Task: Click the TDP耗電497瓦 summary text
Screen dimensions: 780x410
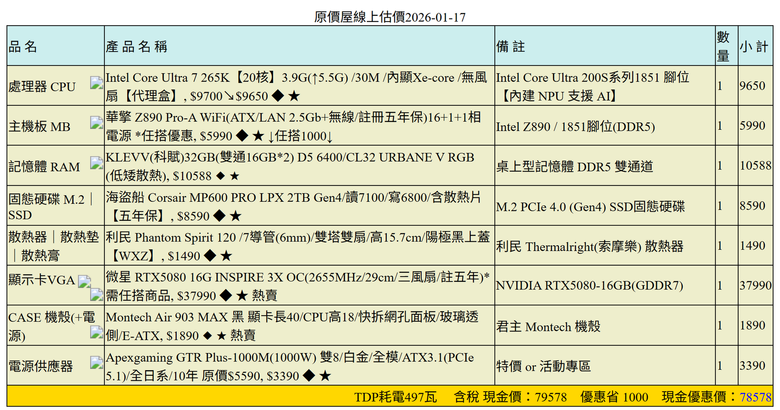Action: coord(395,397)
